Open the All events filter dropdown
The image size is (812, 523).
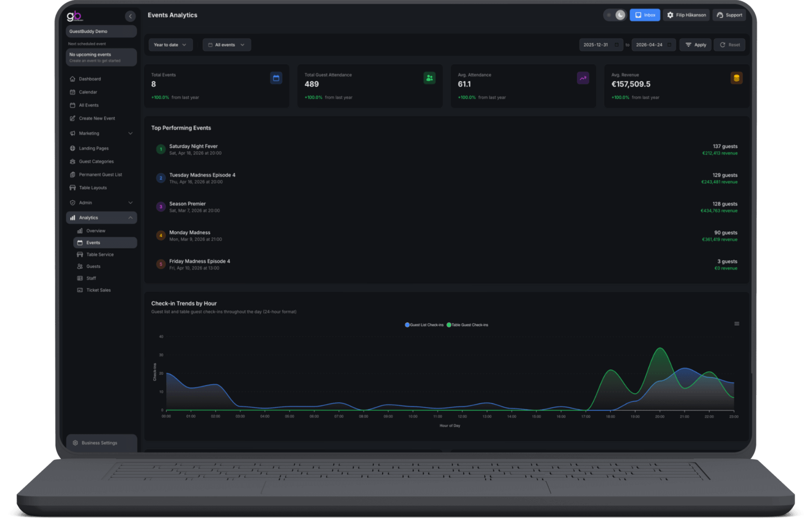(226, 45)
